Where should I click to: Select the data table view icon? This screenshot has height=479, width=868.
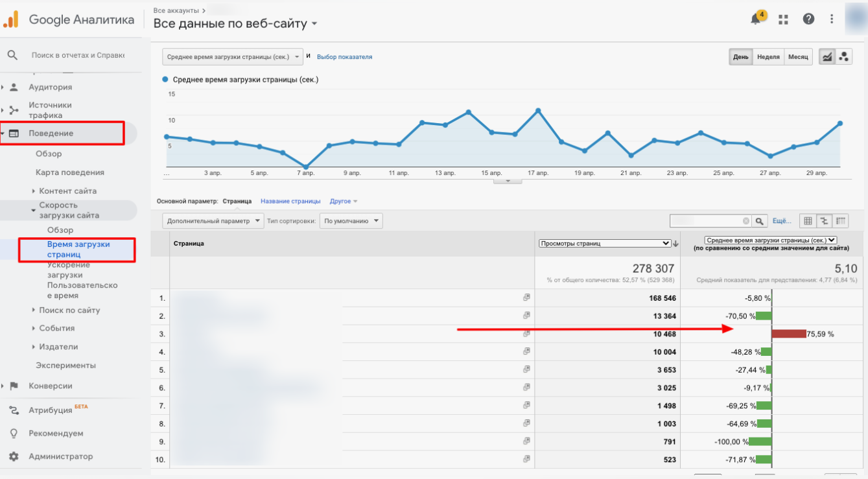[x=808, y=221]
